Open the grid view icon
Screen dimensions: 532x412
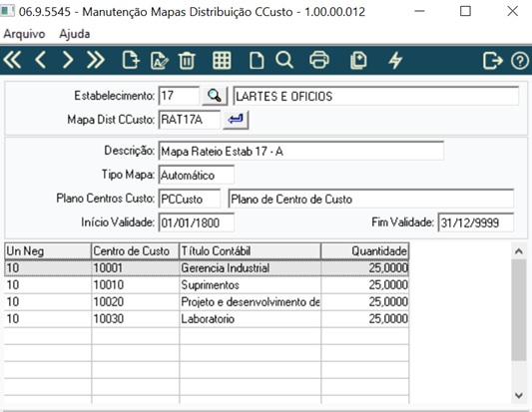tap(222, 61)
